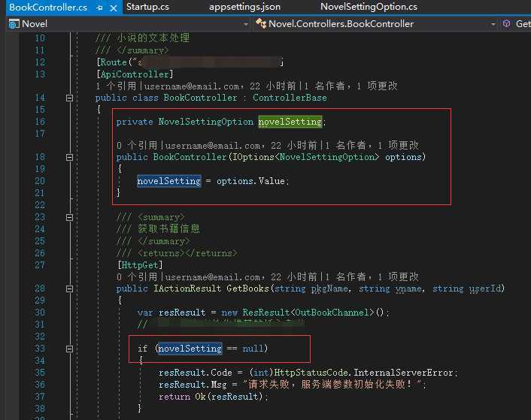Image resolution: width=531 pixels, height=420 pixels.
Task: Click the NovelSettingOption type on line 16
Action: (x=205, y=122)
